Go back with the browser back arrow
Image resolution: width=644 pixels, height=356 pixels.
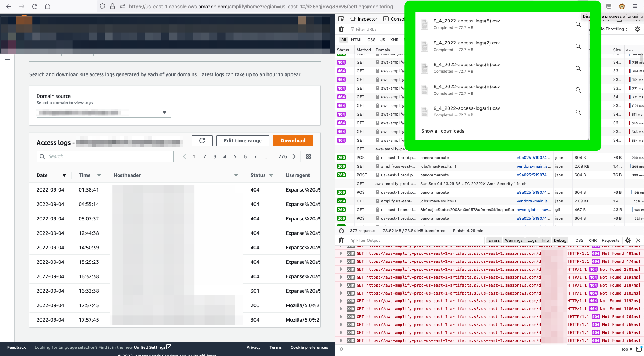(9, 6)
